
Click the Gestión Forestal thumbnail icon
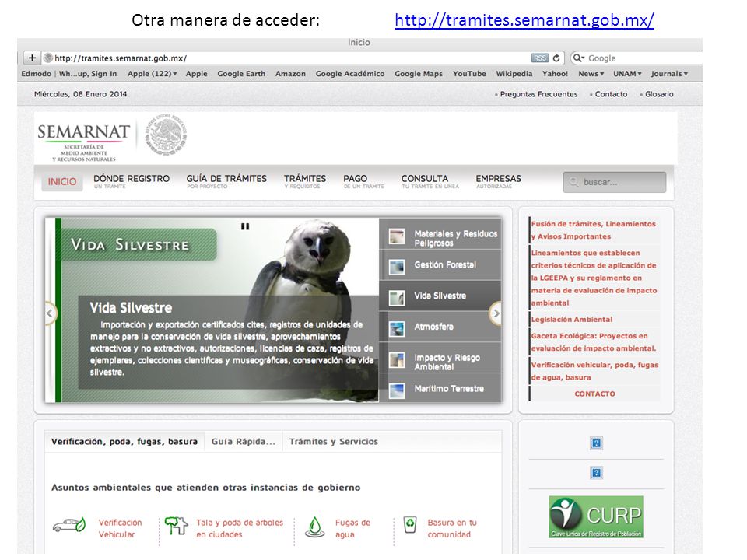[x=396, y=267]
